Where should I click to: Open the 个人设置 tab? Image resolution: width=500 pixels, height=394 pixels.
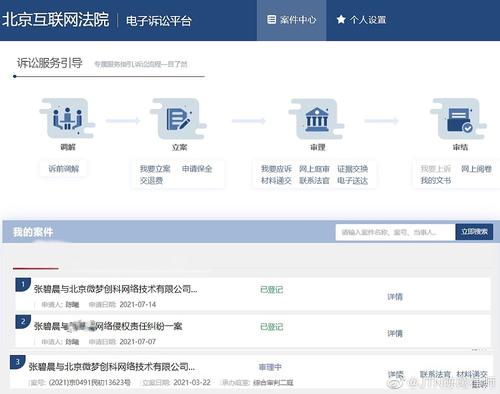[361, 20]
